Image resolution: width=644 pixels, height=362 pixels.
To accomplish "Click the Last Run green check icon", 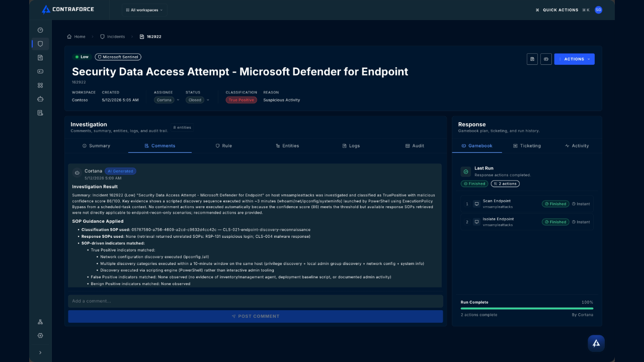I will [466, 171].
